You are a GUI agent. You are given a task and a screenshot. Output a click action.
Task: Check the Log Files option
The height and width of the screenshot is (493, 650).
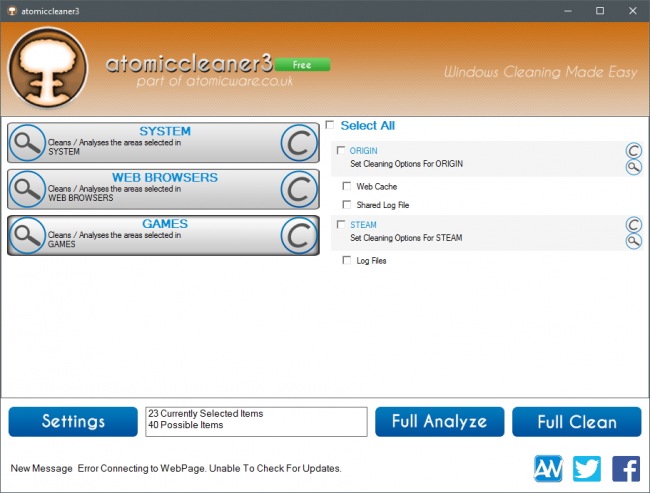coord(347,260)
